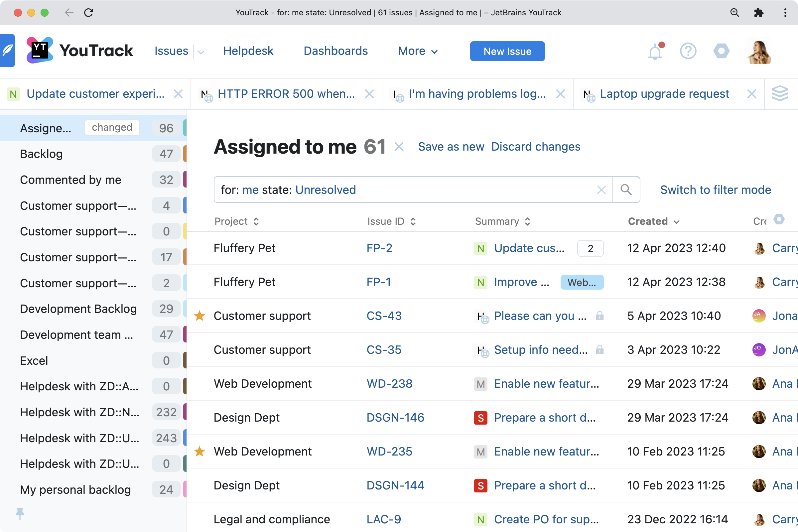Sort by Created column
Image resolution: width=798 pixels, height=532 pixels.
coord(653,221)
